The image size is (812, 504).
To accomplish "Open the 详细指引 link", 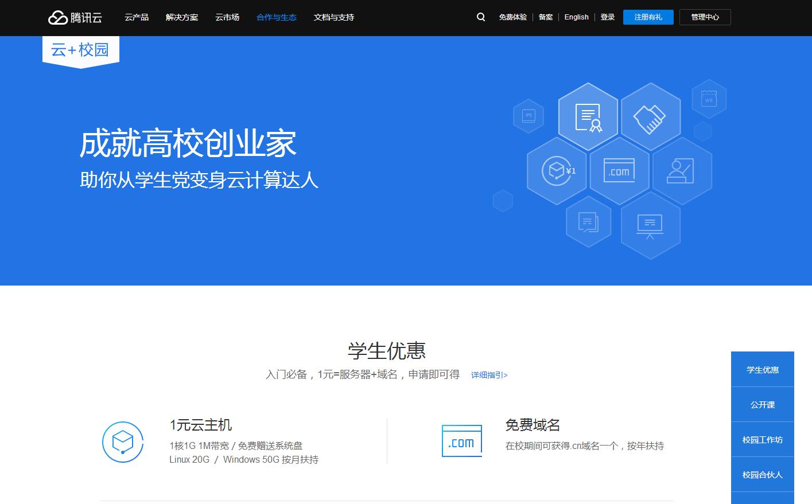I will click(x=488, y=374).
